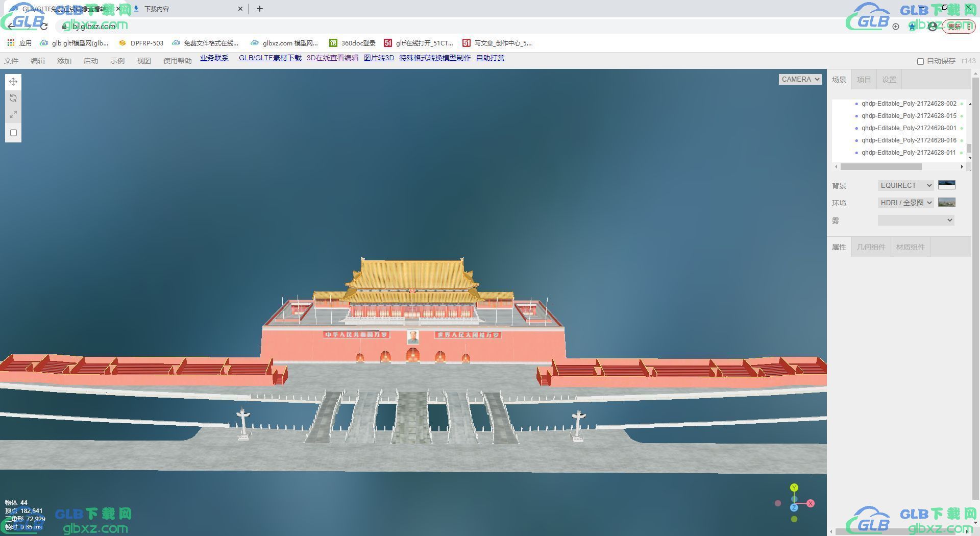Click scene tree scroll-down arrow
Image resolution: width=980 pixels, height=536 pixels.
coord(969,158)
